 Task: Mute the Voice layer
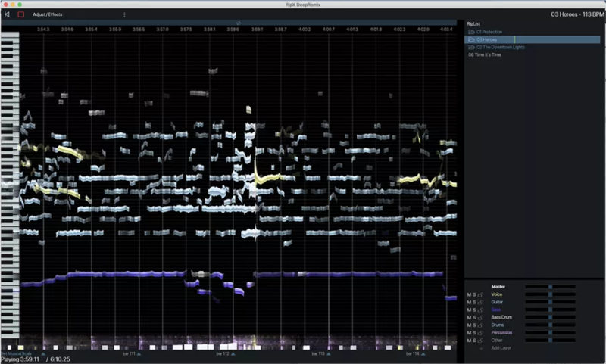469,294
